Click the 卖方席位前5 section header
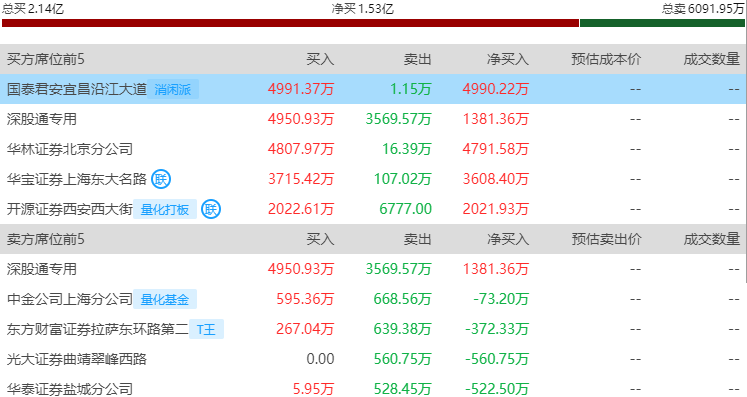The width and height of the screenshot is (747, 397). coord(46,239)
